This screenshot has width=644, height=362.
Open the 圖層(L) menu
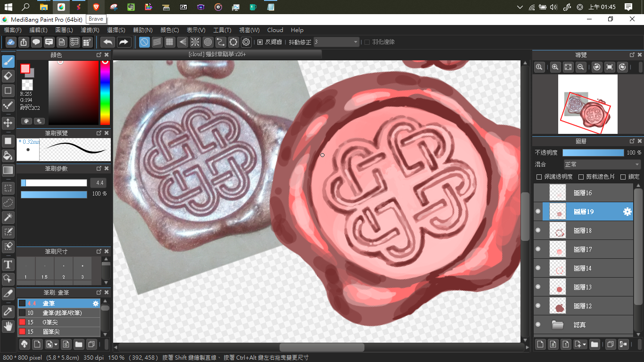pos(64,30)
